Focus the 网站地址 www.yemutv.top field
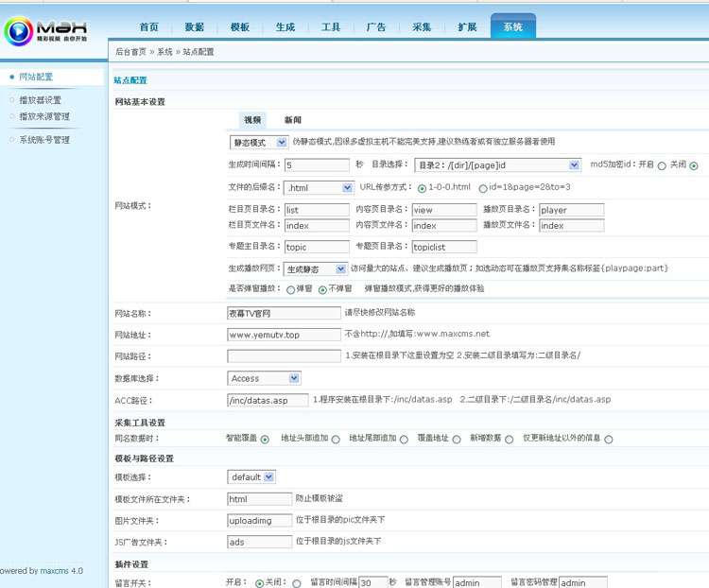The image size is (709, 588). pos(284,335)
